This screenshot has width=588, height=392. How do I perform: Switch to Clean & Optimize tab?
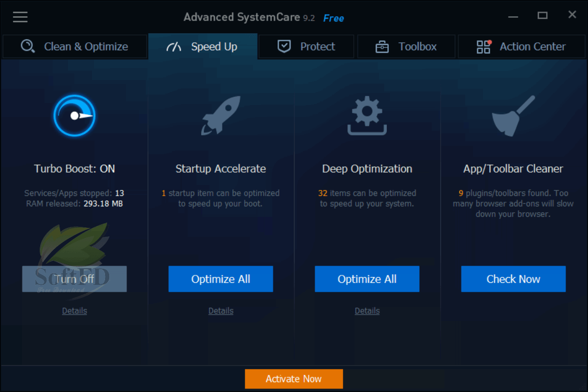coord(75,47)
